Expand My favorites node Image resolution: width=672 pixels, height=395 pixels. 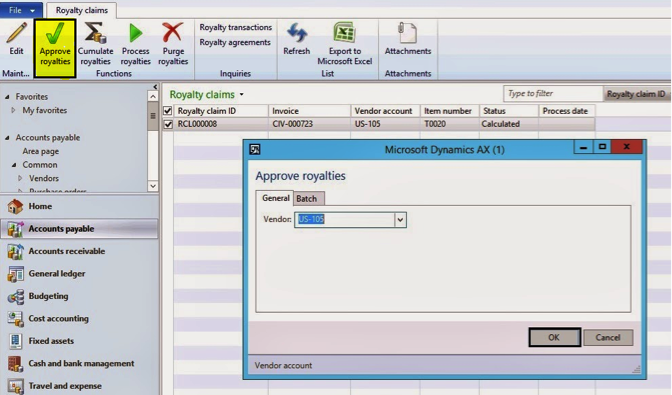[x=14, y=110]
